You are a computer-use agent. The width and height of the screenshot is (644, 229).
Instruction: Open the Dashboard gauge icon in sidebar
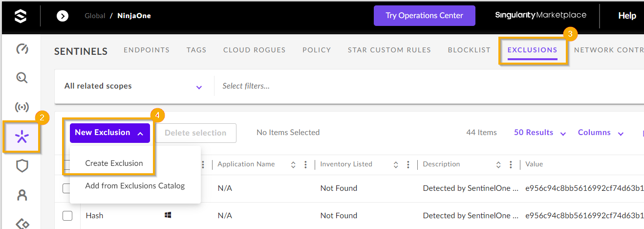pyautogui.click(x=22, y=49)
